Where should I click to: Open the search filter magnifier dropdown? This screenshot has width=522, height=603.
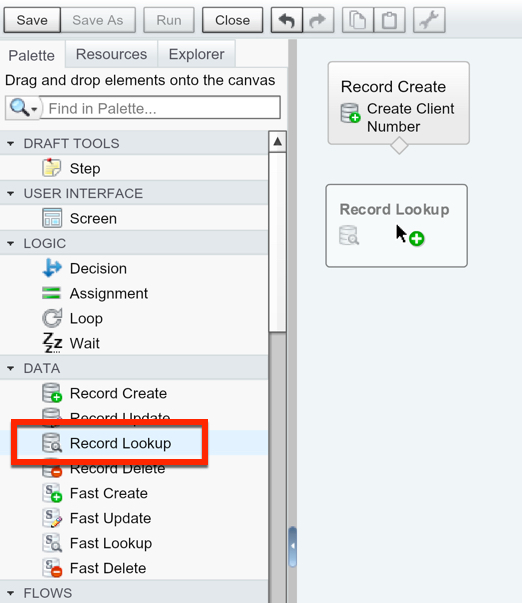pyautogui.click(x=23, y=108)
